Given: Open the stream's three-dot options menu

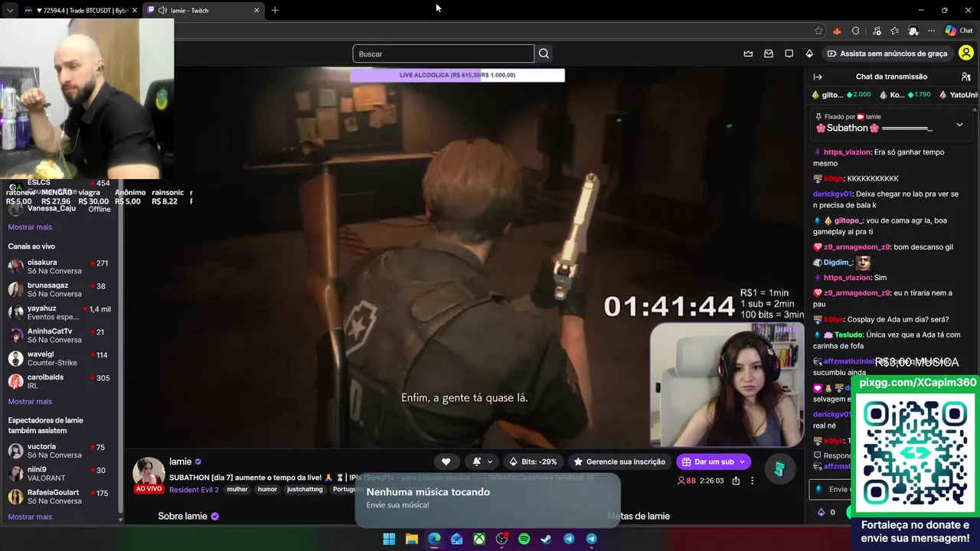Looking at the screenshot, I should [x=752, y=481].
